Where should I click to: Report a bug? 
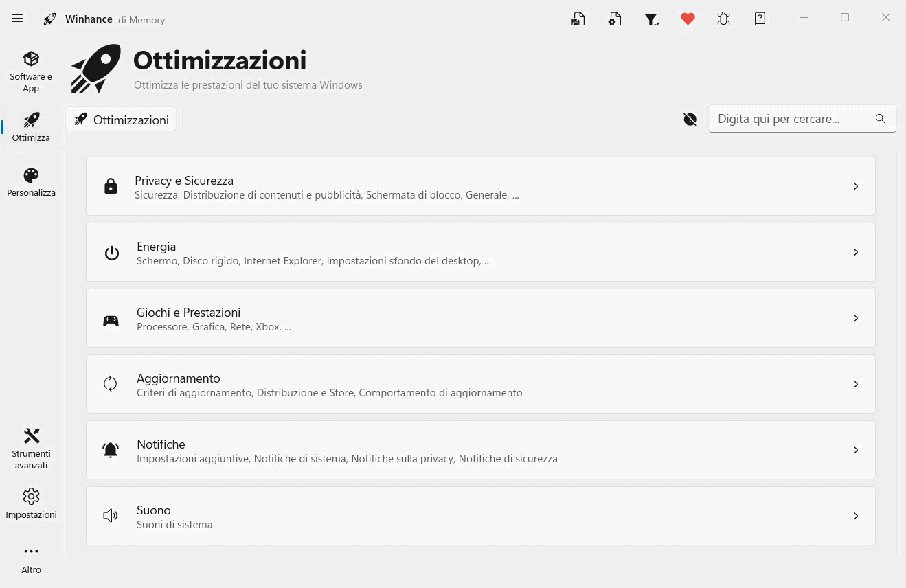click(x=723, y=19)
